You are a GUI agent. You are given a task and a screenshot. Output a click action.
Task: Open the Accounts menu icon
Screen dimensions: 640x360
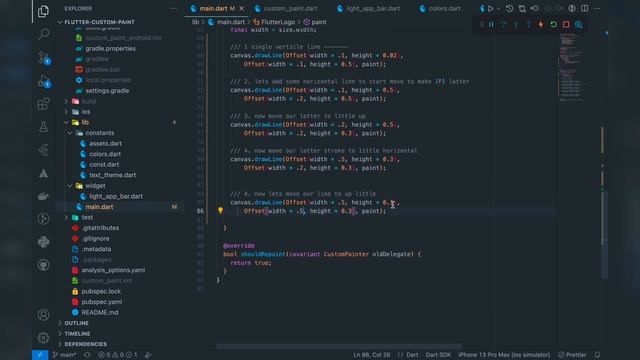click(x=43, y=315)
